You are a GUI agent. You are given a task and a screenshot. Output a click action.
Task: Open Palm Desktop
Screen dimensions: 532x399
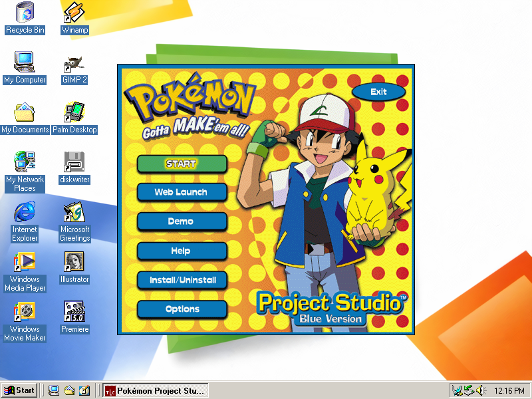tap(74, 113)
